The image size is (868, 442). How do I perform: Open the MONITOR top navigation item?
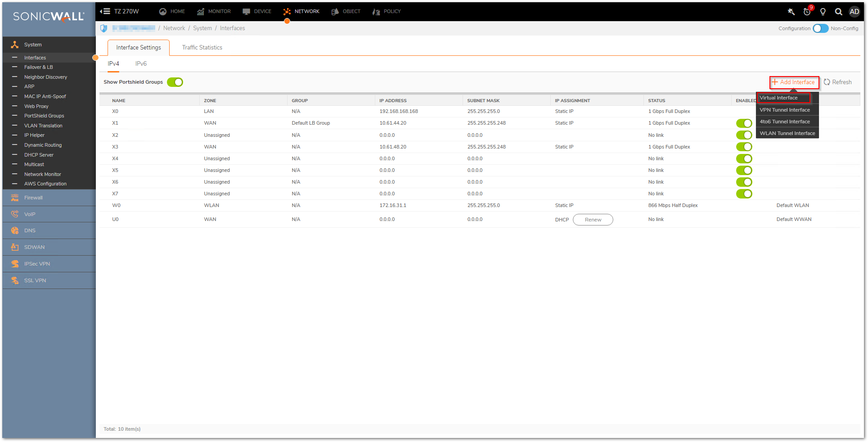[214, 11]
